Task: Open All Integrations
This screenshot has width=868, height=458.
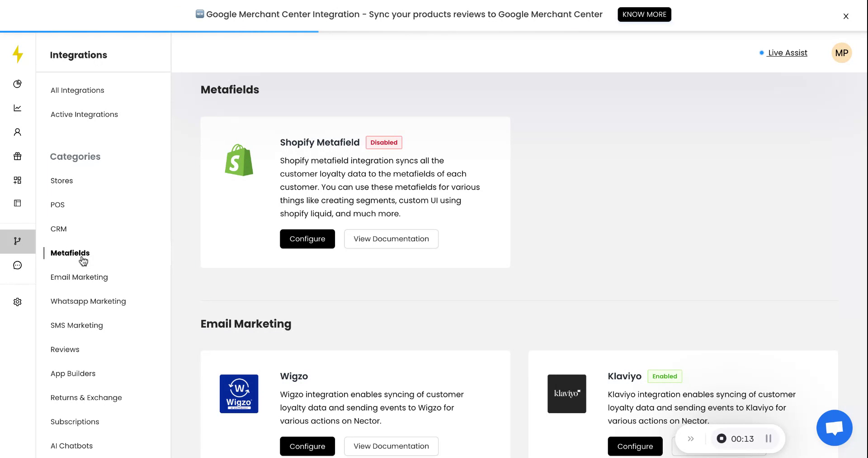Action: [77, 90]
